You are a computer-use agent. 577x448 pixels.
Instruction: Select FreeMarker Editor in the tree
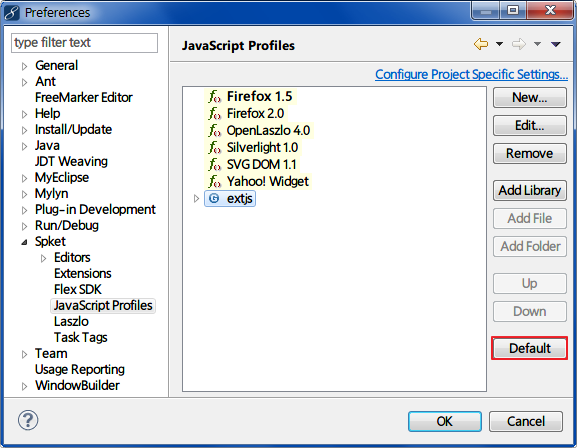[x=84, y=98]
